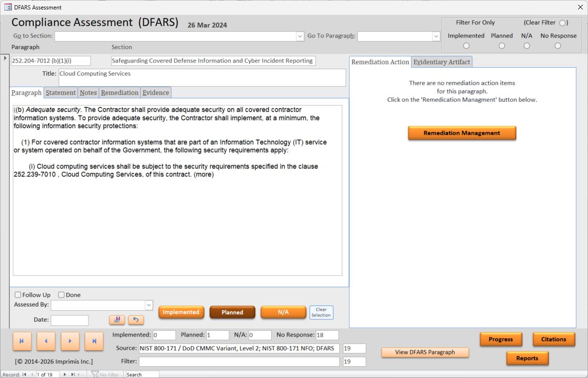Open the Remediation Action tab
The height and width of the screenshot is (378, 588).
pos(380,62)
